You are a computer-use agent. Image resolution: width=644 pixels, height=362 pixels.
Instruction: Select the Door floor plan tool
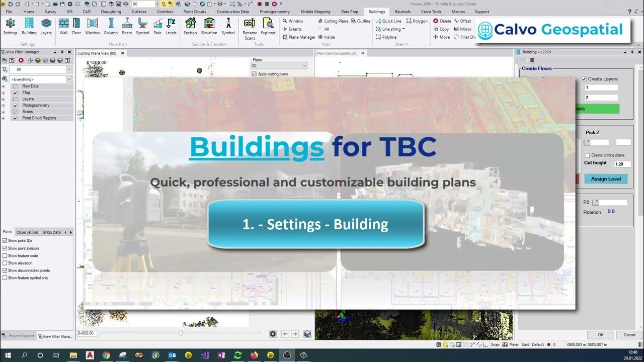[x=76, y=27]
